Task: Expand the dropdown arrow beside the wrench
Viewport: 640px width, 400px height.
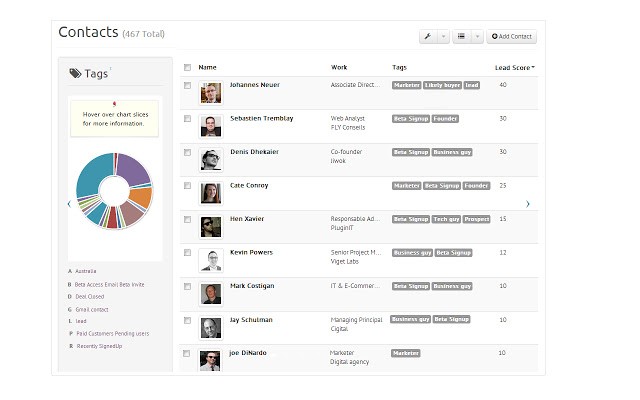Action: [443, 36]
